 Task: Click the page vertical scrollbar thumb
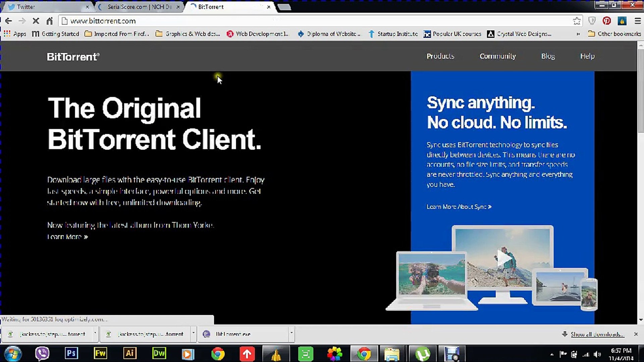point(641,90)
